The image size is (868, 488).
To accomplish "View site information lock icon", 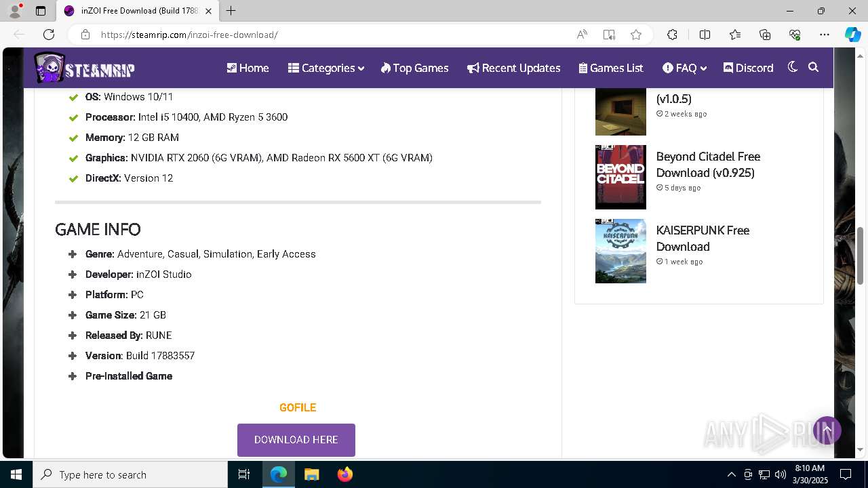I will click(85, 35).
